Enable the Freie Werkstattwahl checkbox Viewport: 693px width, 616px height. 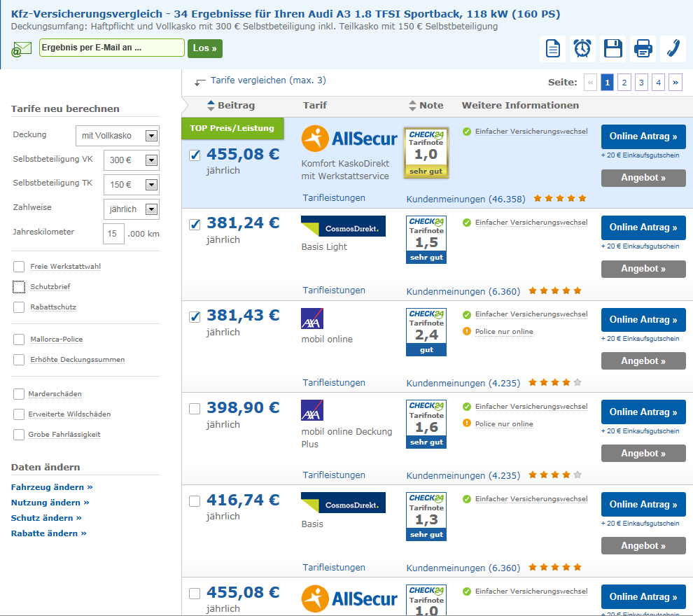pos(19,267)
